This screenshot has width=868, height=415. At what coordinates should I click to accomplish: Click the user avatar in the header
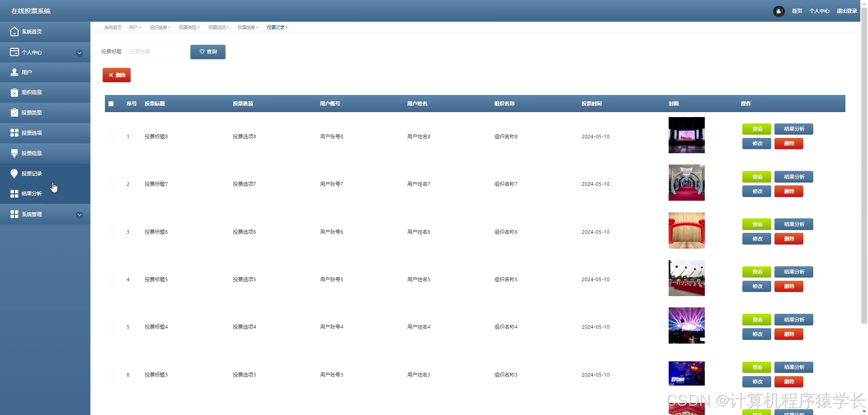tap(778, 11)
